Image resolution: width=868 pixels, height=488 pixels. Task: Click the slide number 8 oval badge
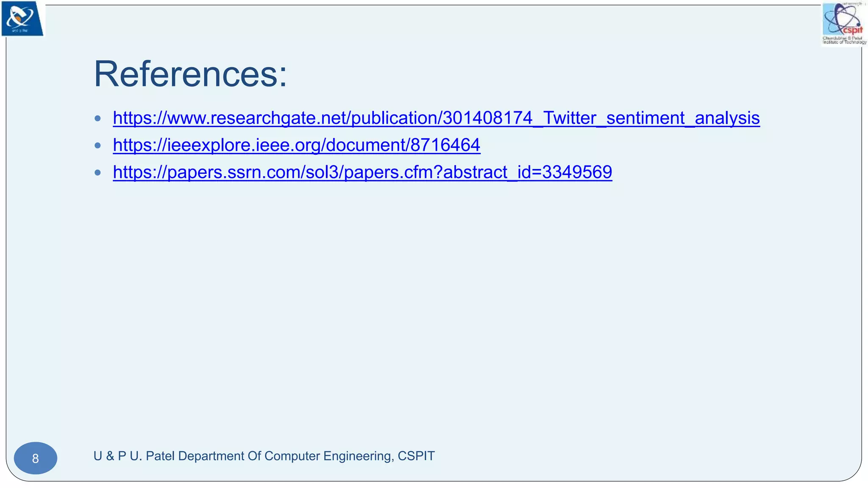click(36, 458)
